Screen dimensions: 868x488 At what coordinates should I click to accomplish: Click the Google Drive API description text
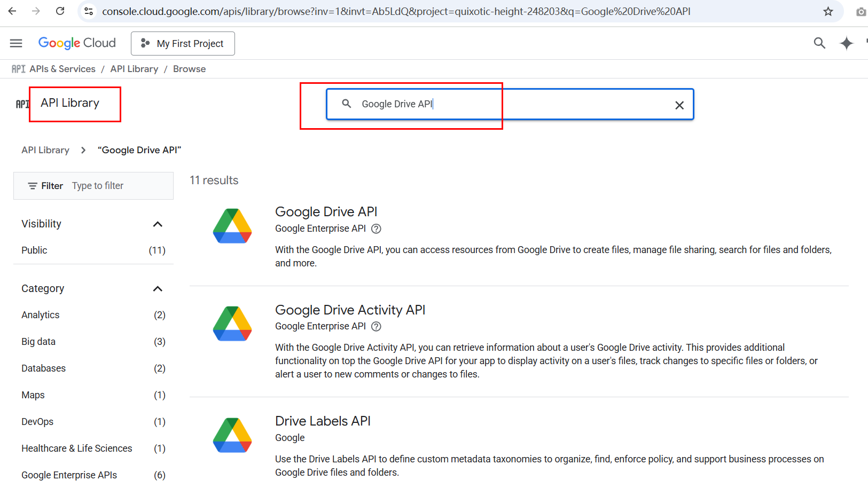pos(553,256)
